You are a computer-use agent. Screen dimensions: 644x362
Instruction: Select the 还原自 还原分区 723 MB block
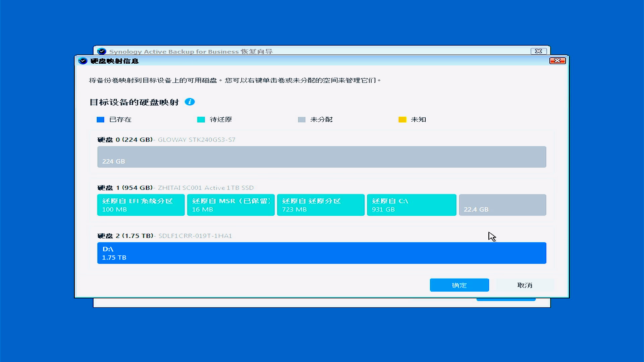[x=320, y=205]
